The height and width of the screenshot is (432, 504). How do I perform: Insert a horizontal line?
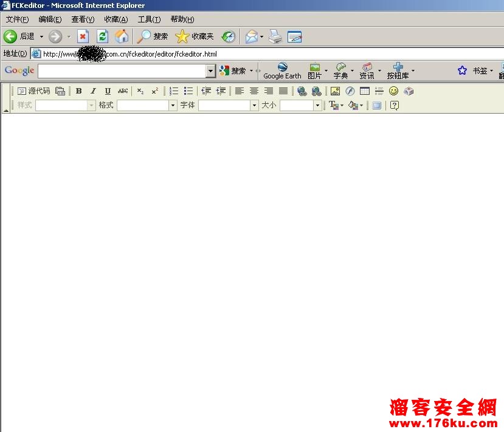coord(379,91)
